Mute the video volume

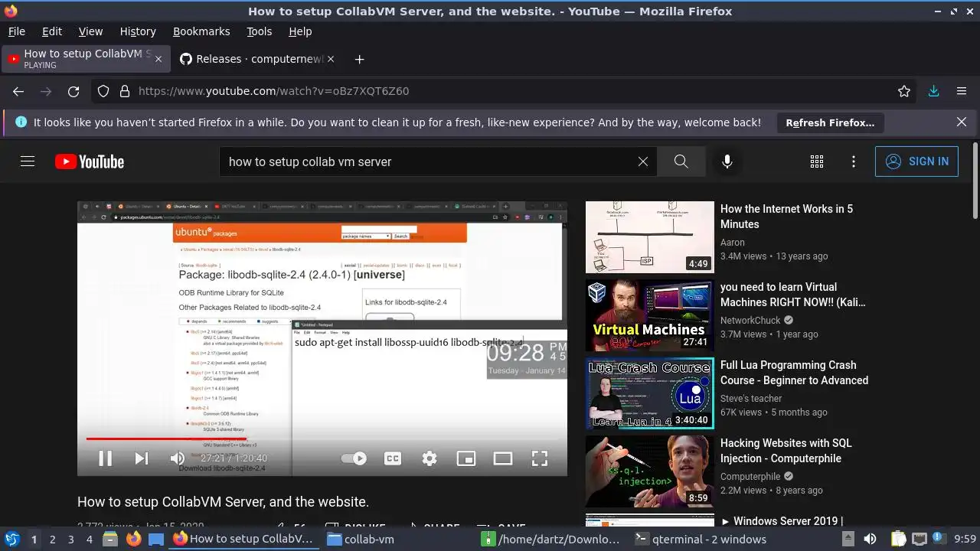[177, 458]
